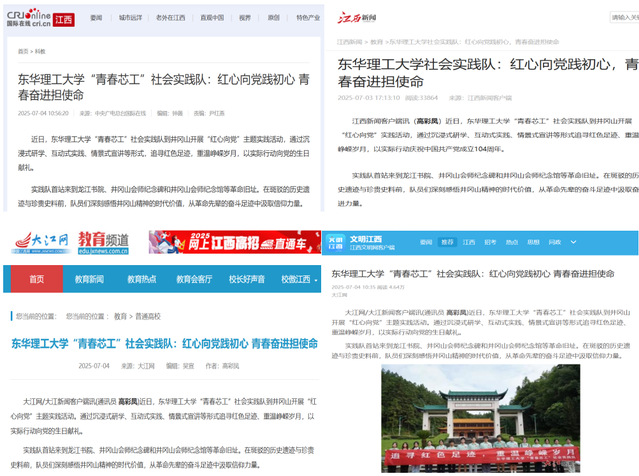639x476 pixels.
Task: Select the red 首页 tab on 大江网
Action: click(x=37, y=279)
